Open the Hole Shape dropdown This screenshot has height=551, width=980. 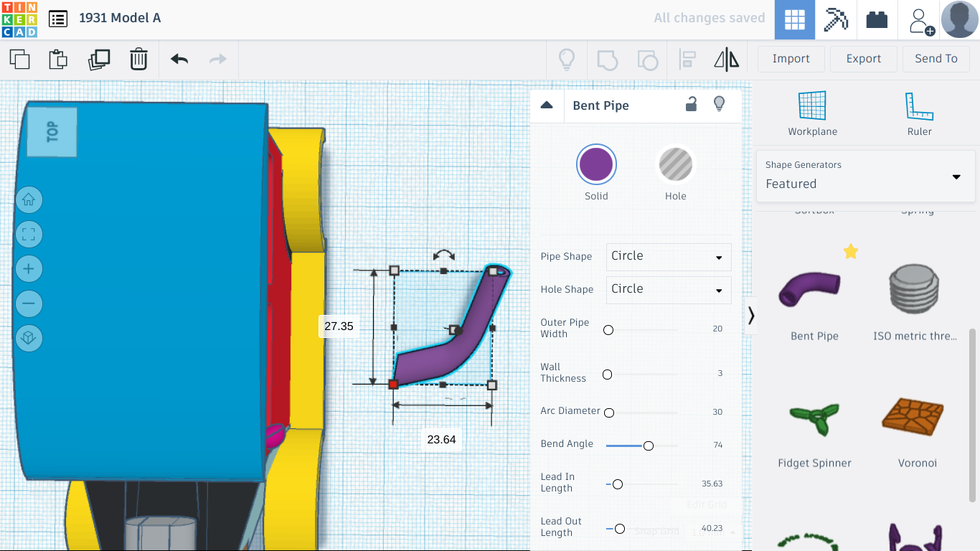668,290
